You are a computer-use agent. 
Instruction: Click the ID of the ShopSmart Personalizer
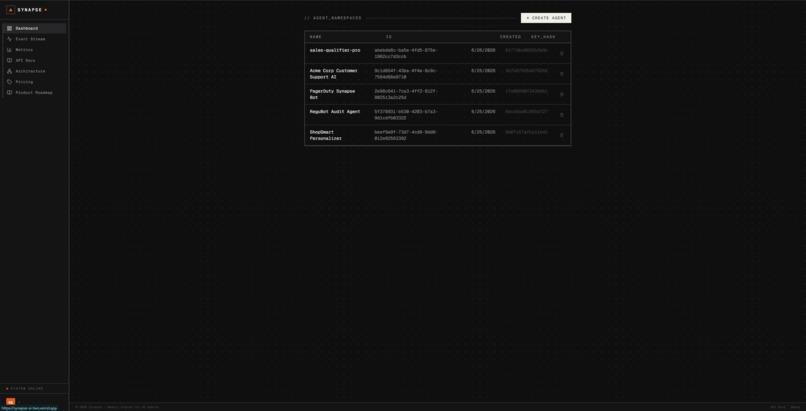(406, 135)
